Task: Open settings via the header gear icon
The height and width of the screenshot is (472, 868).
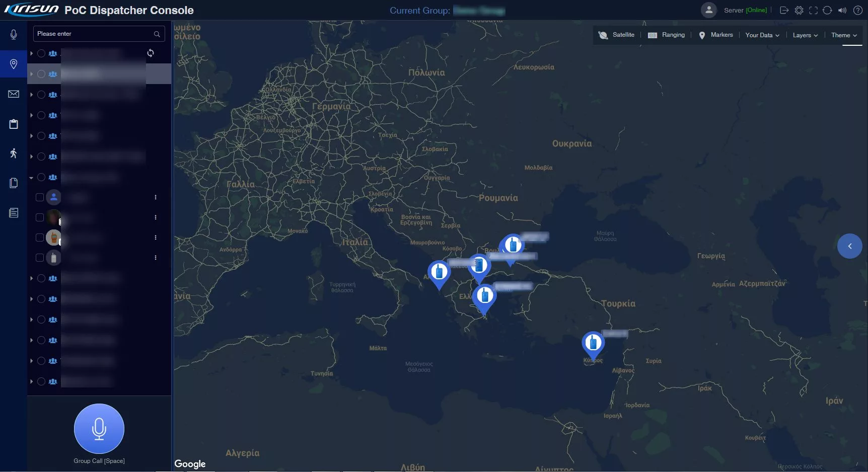Action: coord(799,10)
